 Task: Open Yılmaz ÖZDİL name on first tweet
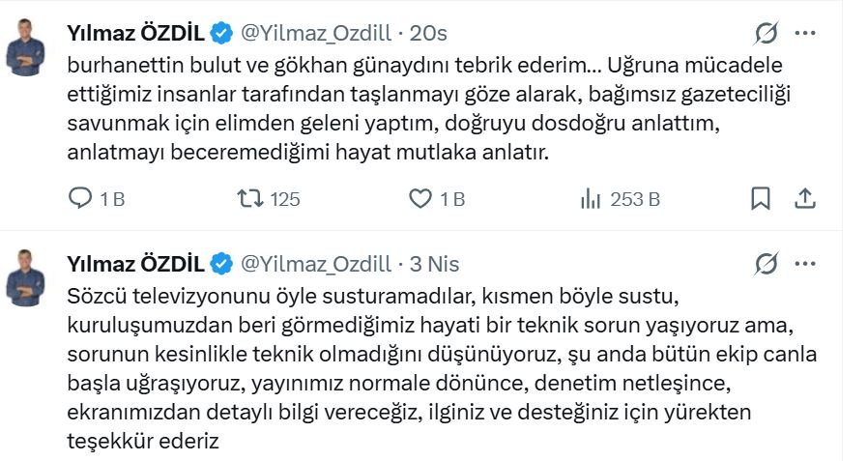(135, 34)
